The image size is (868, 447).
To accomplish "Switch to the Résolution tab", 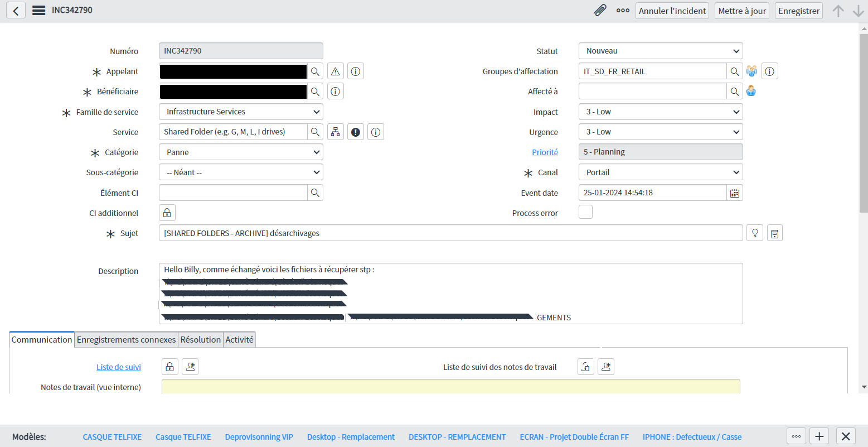I will tap(201, 339).
